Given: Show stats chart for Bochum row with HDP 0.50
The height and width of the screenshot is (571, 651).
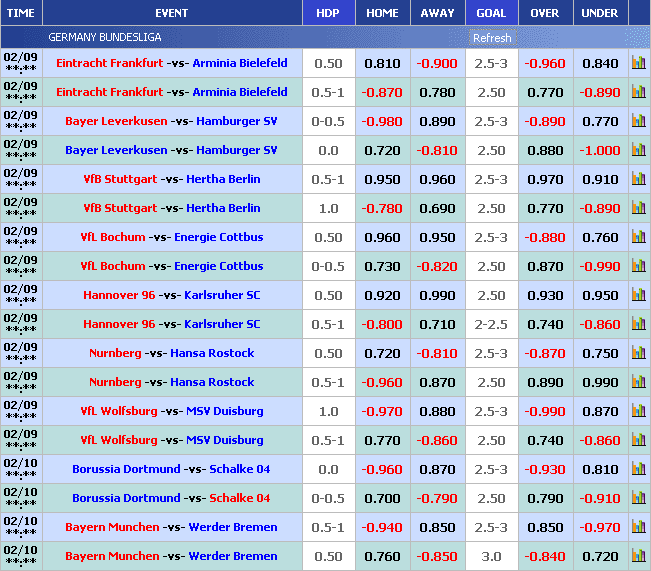Looking at the screenshot, I should tap(639, 237).
